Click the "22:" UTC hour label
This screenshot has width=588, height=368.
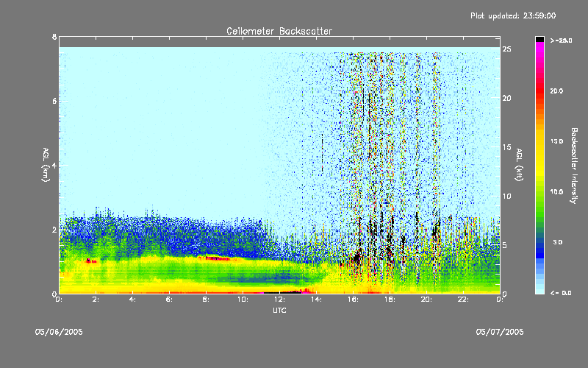coord(463,300)
